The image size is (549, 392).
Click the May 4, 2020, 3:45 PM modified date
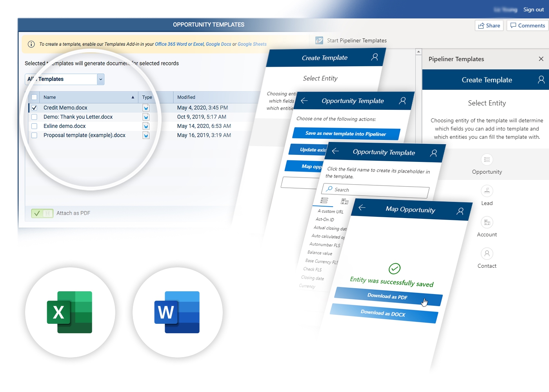coord(202,108)
